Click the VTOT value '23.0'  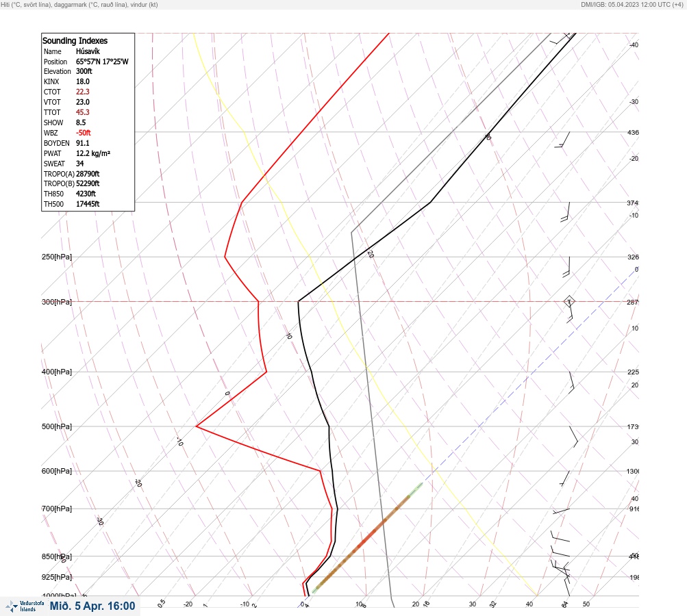[82, 102]
